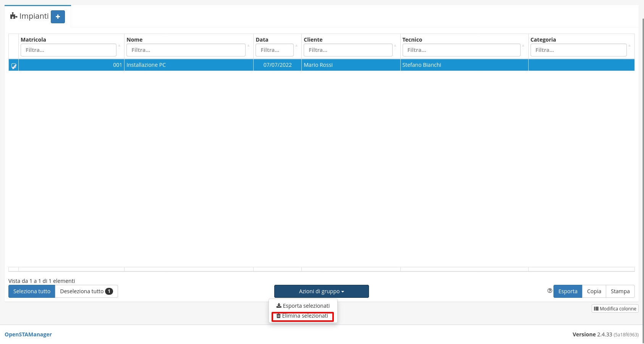
Task: Open the Modifica colonne option
Action: 615,308
